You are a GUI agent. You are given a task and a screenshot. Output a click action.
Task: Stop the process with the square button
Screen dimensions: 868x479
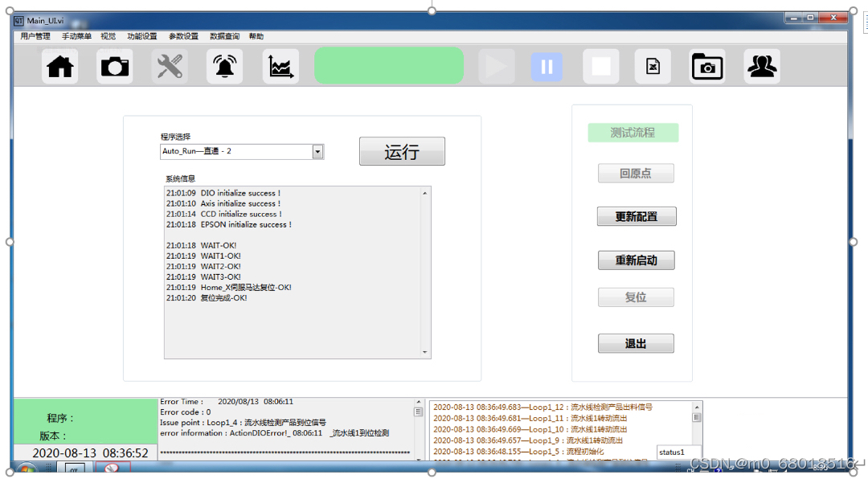tap(601, 67)
